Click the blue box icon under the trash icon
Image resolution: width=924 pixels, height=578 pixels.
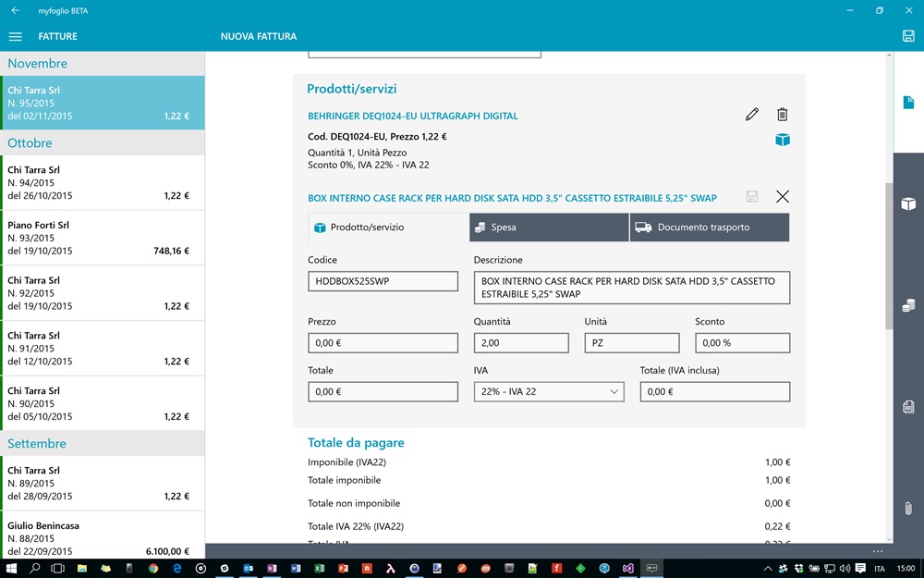click(x=783, y=140)
